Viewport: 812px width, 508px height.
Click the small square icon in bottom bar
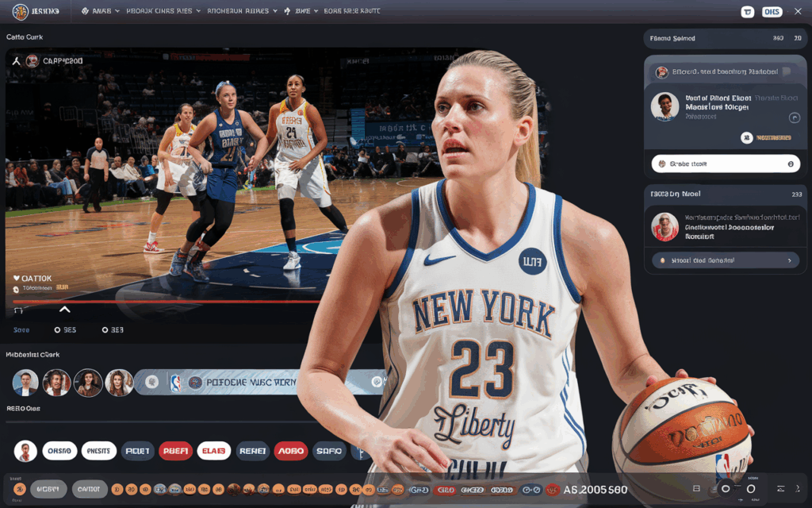click(696, 488)
